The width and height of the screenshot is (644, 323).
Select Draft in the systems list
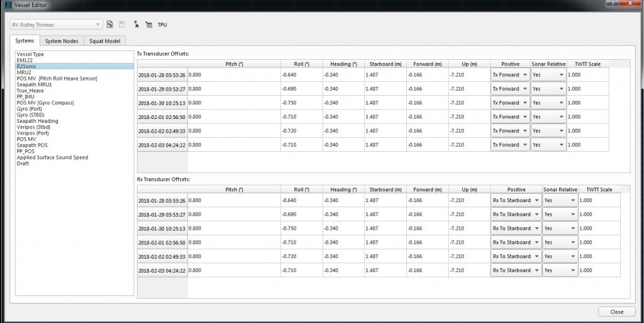(23, 164)
